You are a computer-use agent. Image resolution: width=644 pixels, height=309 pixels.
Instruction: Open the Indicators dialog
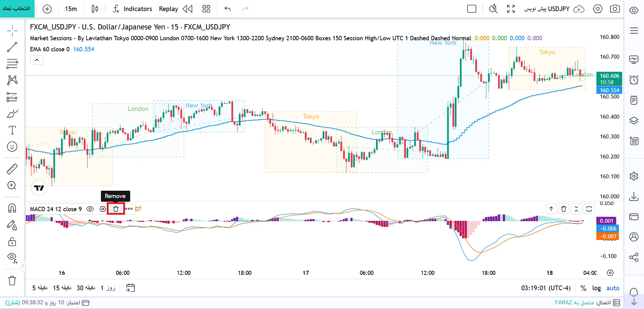[132, 9]
